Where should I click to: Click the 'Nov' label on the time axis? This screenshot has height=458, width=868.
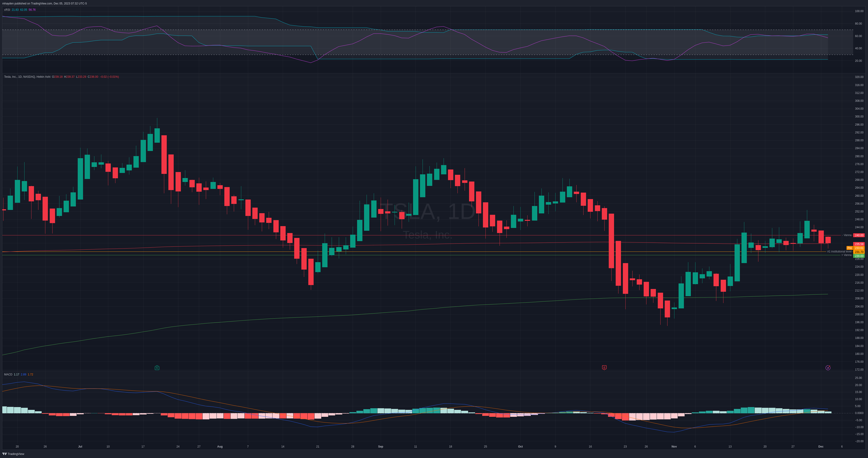point(674,446)
